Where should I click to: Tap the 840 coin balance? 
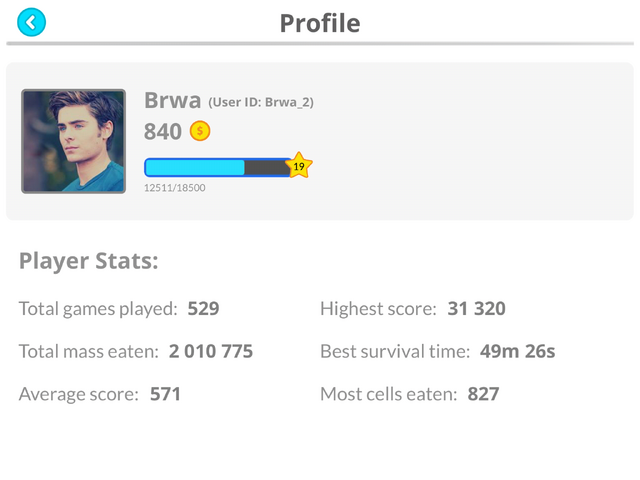point(163,131)
